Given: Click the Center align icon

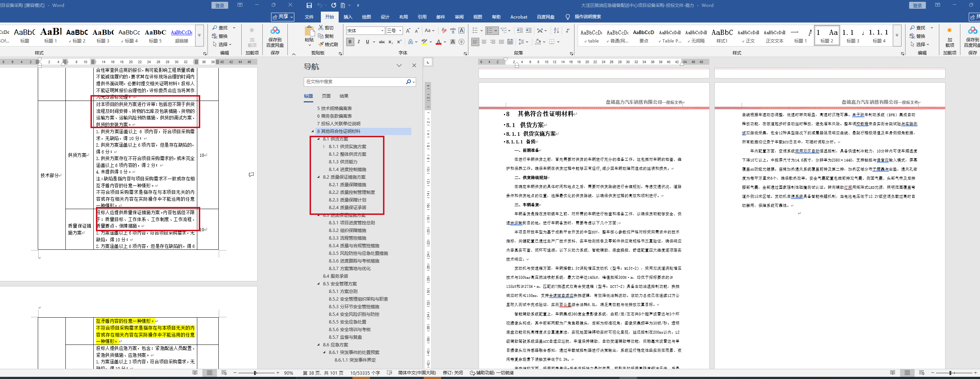Looking at the screenshot, I should pyautogui.click(x=484, y=42).
